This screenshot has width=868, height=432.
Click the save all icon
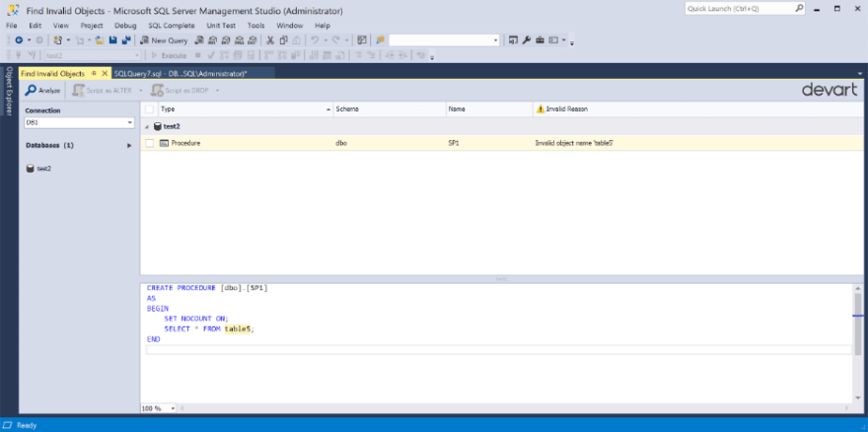(x=125, y=40)
